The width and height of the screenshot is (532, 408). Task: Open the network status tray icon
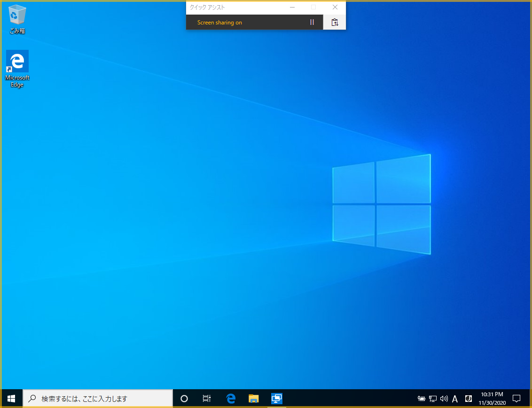(x=433, y=399)
